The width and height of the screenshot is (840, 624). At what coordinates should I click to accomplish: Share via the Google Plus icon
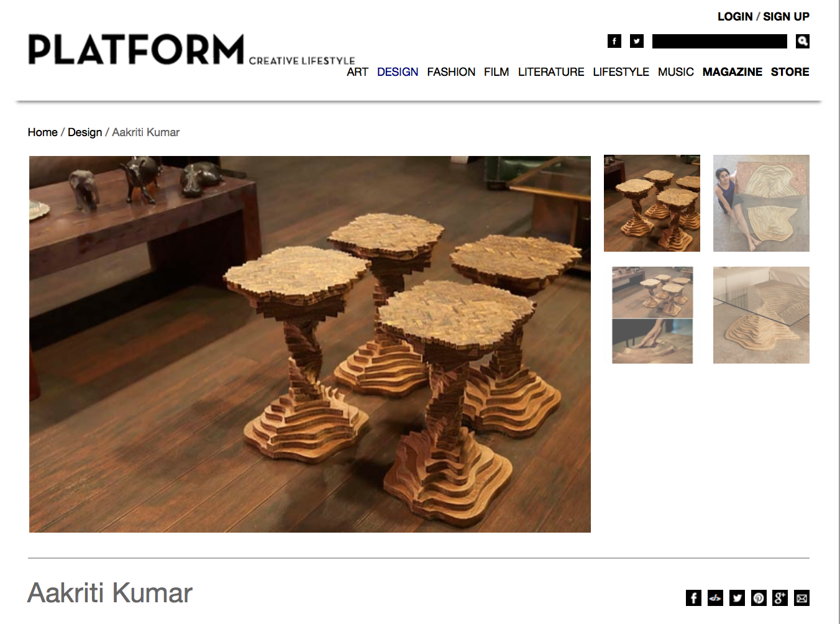pos(780,598)
